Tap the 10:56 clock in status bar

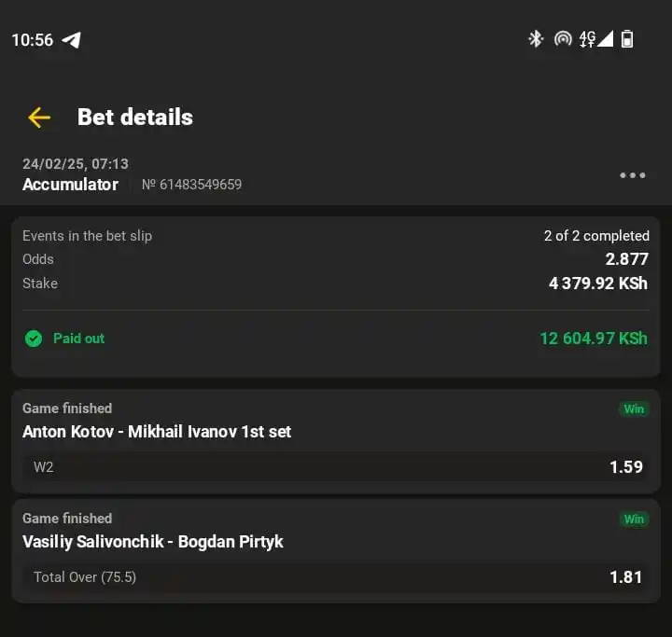coord(32,40)
